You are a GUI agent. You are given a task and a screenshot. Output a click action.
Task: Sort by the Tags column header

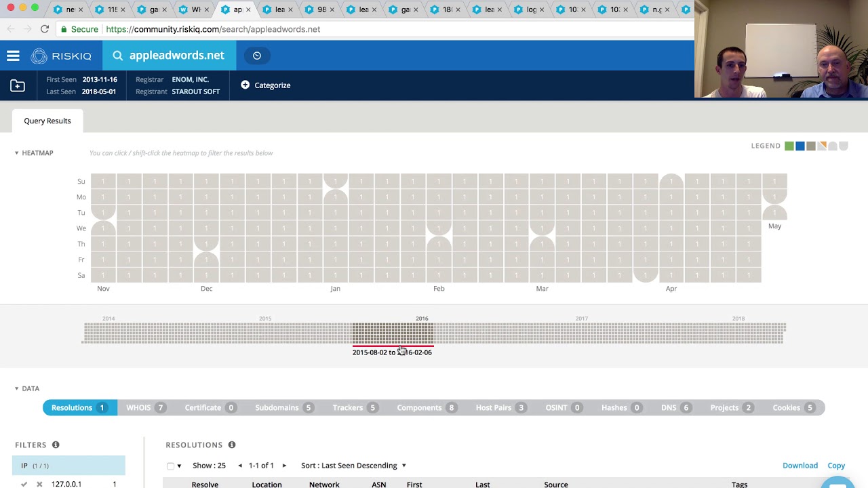pyautogui.click(x=739, y=484)
